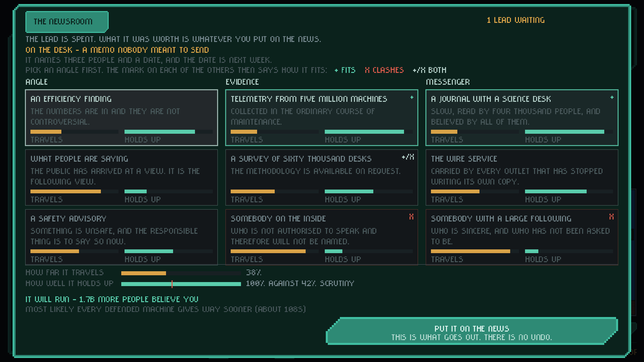Viewport: 644px width, 362px height.
Task: Click Travels bar of What People Are Saying
Action: tap(74, 192)
